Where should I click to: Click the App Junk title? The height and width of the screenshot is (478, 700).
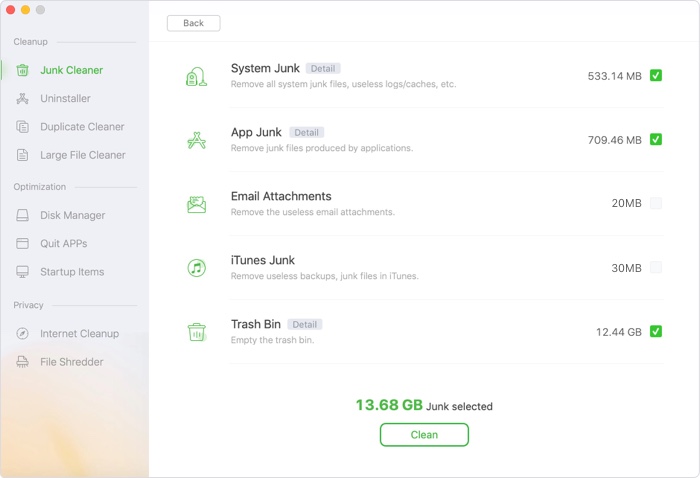256,132
